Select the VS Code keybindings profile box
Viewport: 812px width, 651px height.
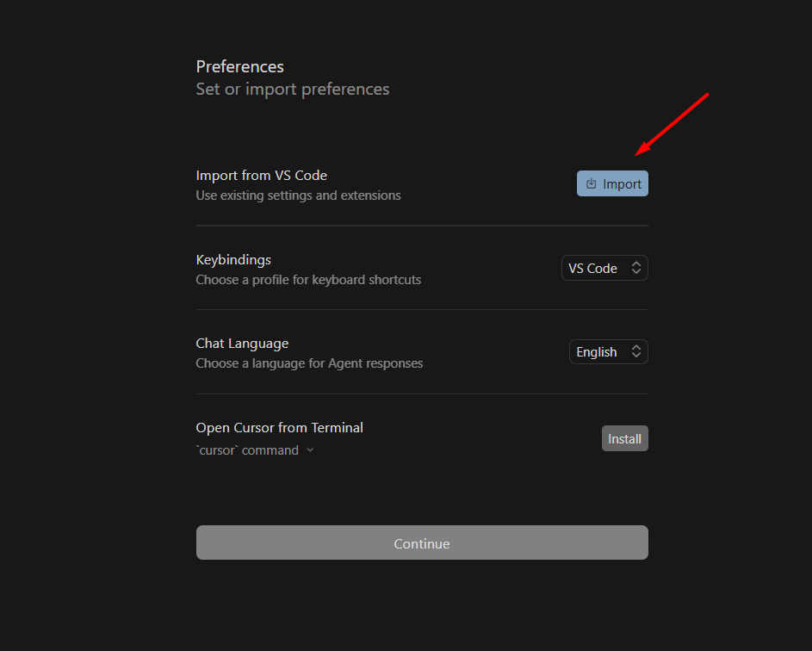tap(604, 268)
